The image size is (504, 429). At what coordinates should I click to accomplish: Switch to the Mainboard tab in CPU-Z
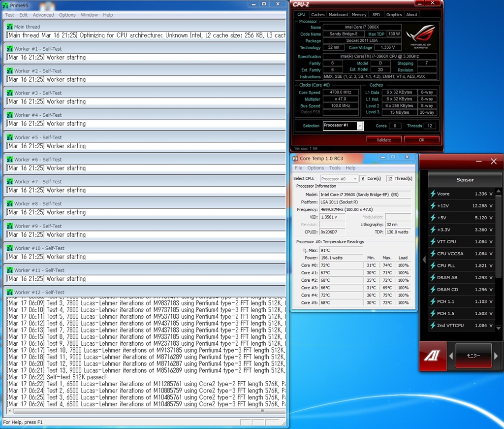[338, 15]
